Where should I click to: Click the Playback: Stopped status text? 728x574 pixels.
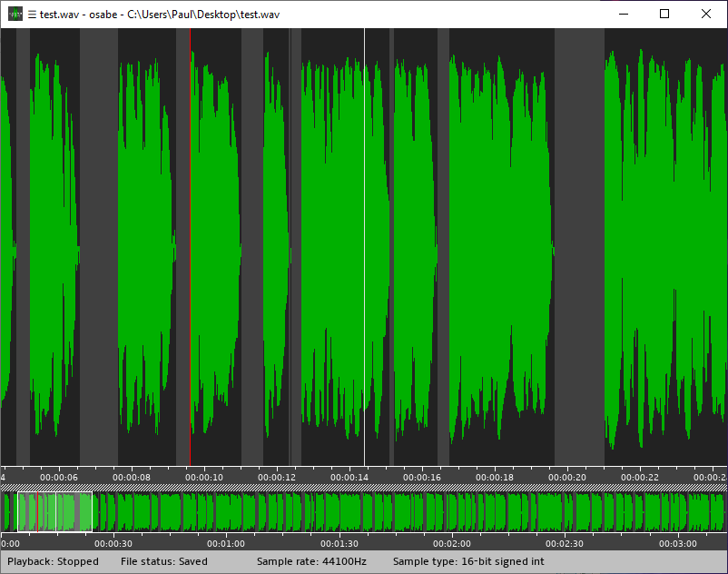[x=53, y=561]
